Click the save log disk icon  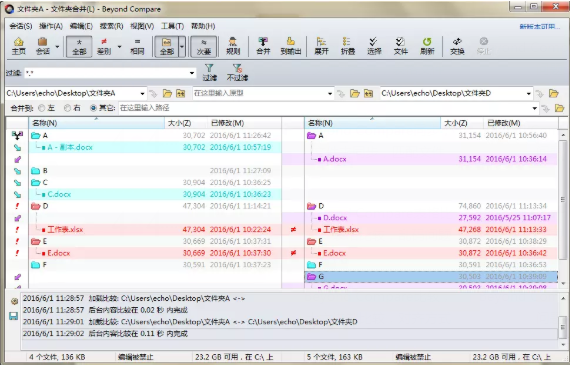point(14,316)
